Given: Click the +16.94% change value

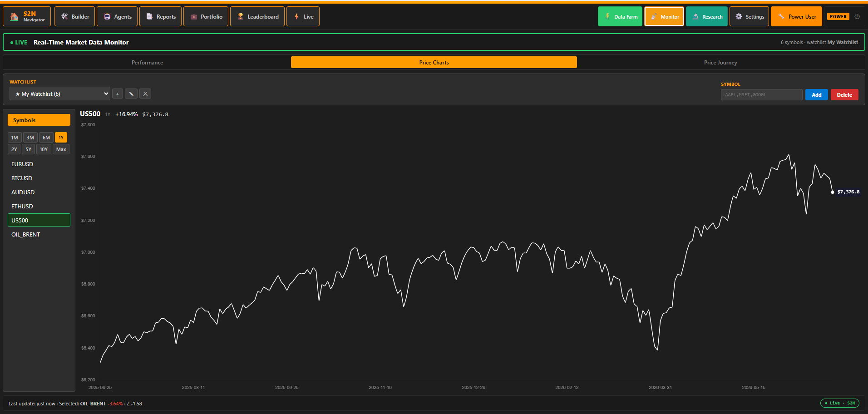Looking at the screenshot, I should [126, 114].
